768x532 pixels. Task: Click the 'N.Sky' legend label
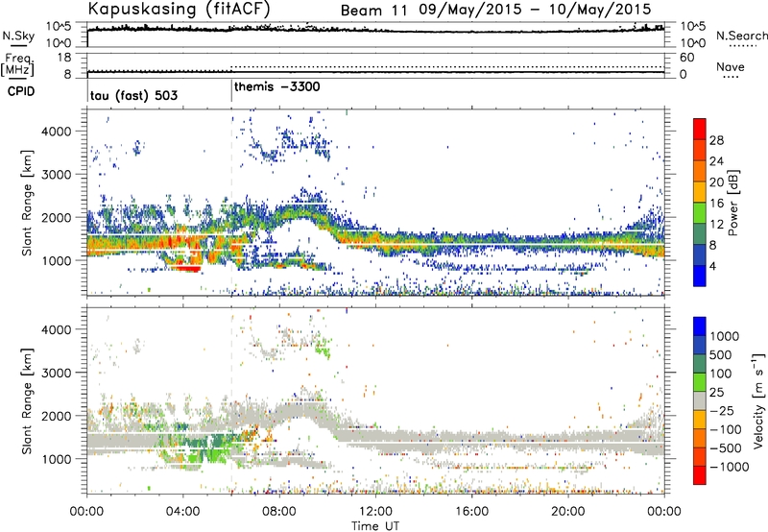[18, 36]
